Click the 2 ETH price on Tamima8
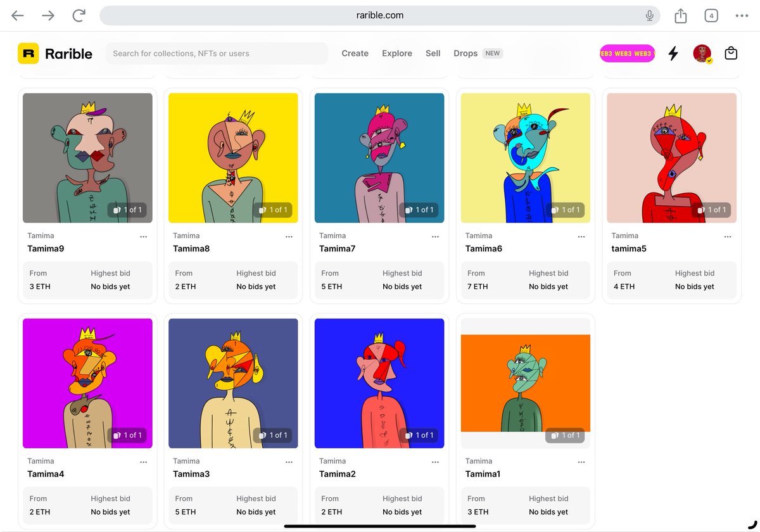 click(186, 287)
